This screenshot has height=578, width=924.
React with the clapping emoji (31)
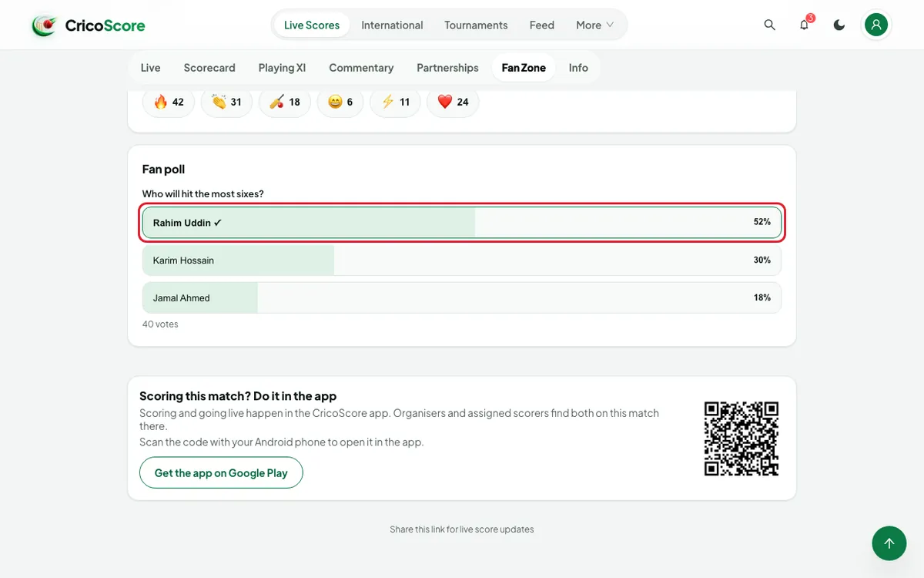pyautogui.click(x=226, y=102)
